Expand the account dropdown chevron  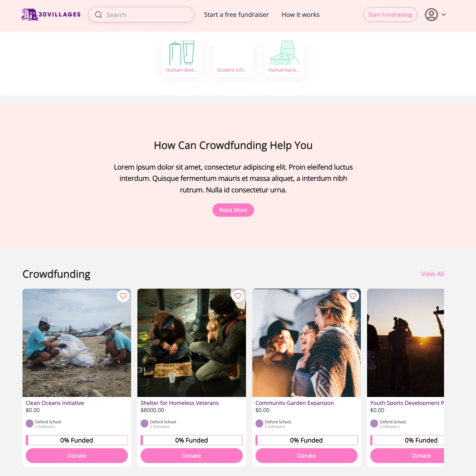444,15
